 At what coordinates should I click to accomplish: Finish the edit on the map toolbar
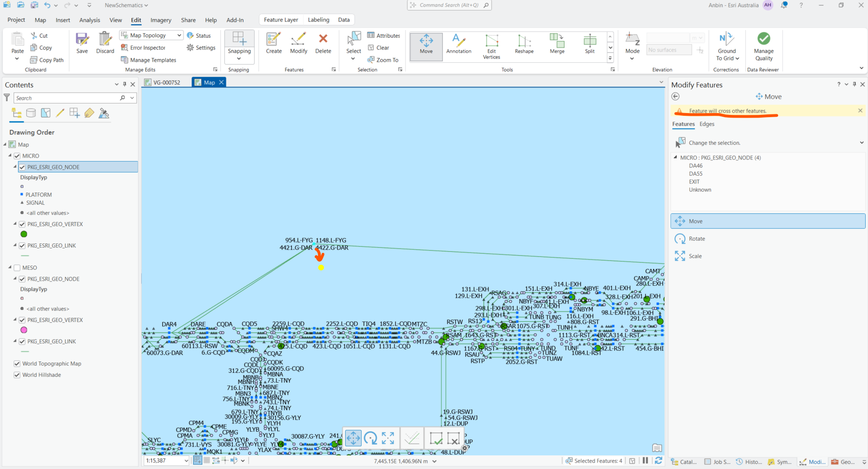tap(436, 438)
